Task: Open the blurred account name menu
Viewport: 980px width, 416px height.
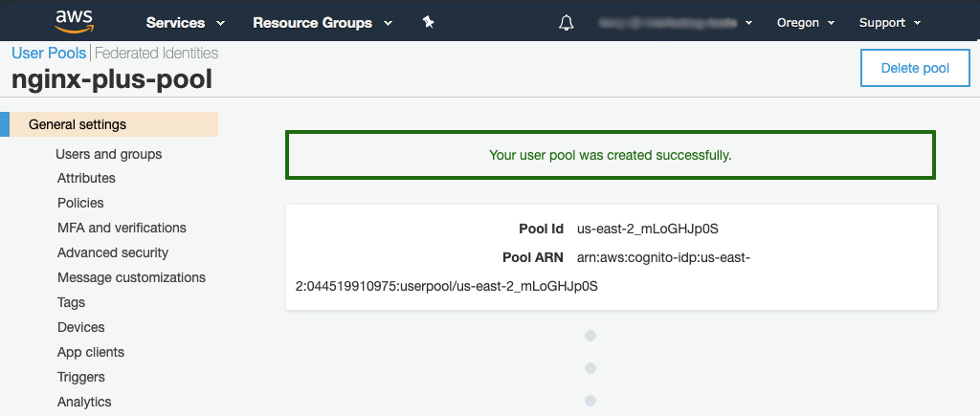Action: pyautogui.click(x=674, y=22)
